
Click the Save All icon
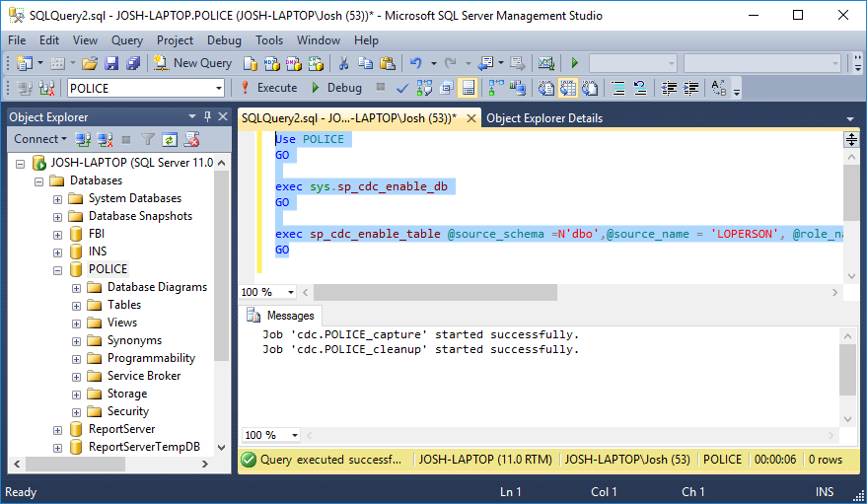coord(133,63)
